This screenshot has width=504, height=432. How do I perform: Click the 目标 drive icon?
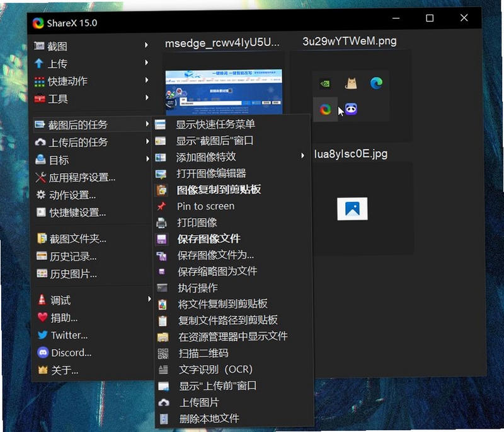40,160
